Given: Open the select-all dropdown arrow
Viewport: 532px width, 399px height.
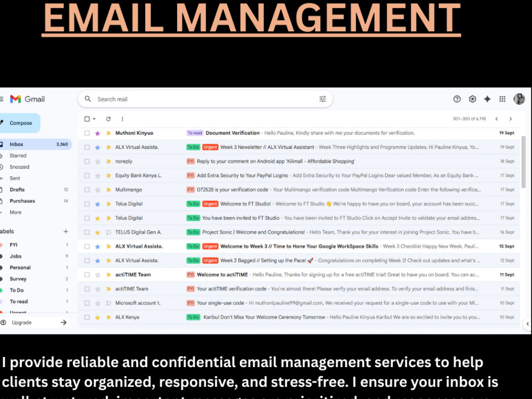Looking at the screenshot, I should [94, 119].
